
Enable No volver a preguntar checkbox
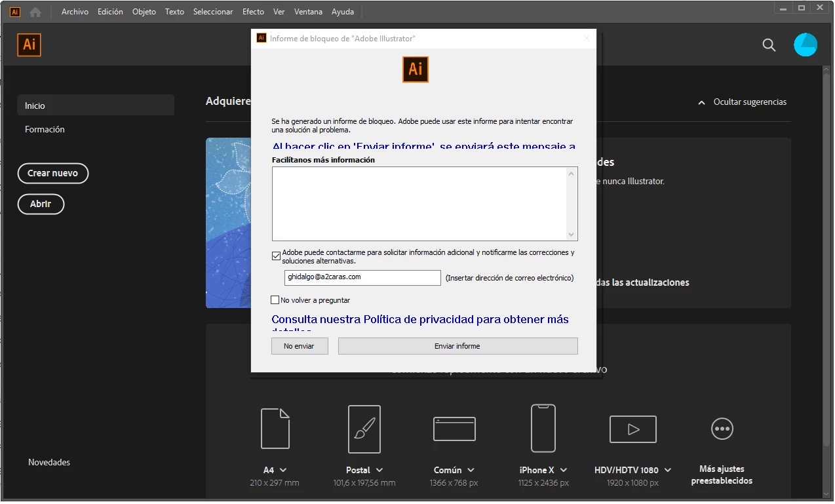[x=275, y=300]
